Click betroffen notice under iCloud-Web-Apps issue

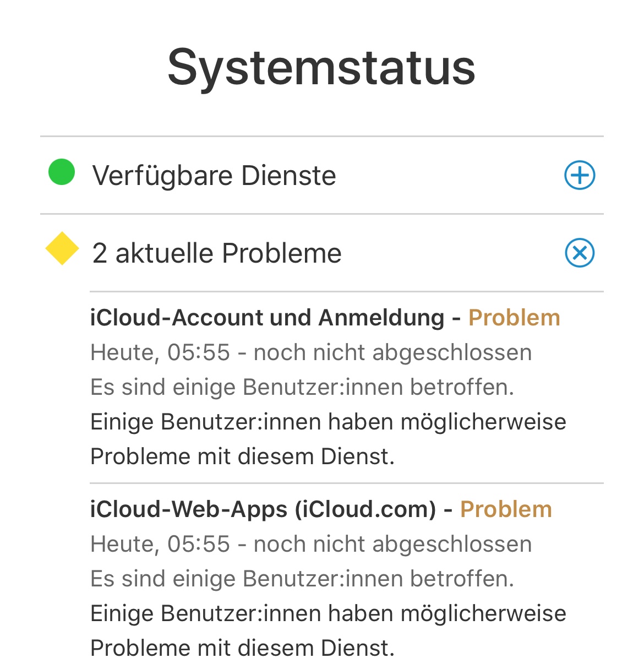click(x=302, y=579)
